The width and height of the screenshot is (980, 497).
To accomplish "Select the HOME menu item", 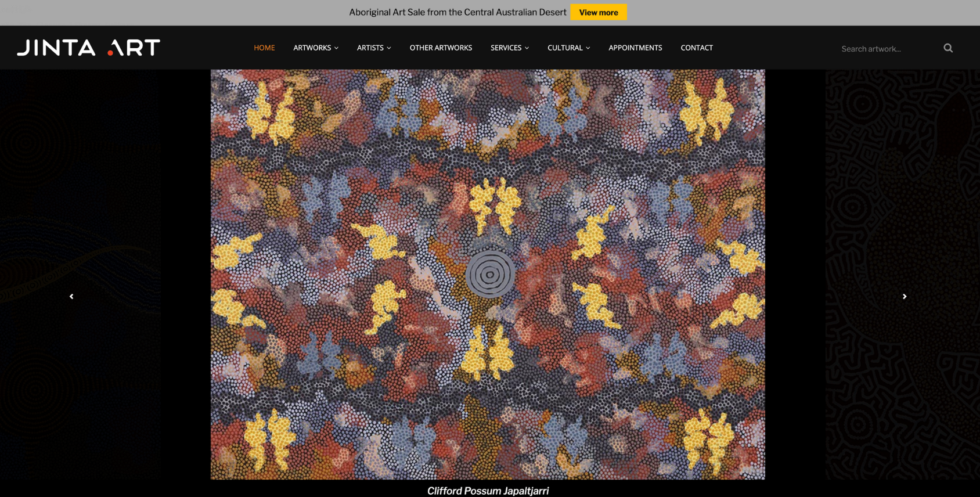I will pos(264,48).
